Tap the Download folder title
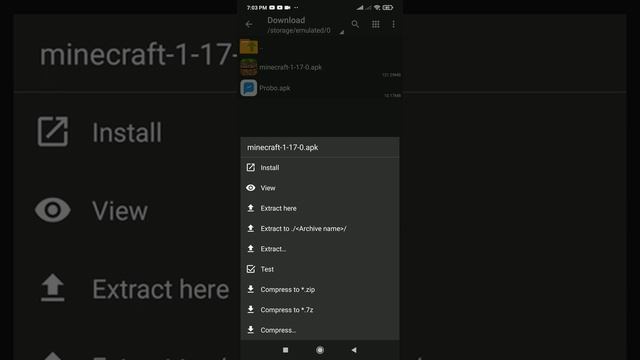The width and height of the screenshot is (640, 360). tap(286, 20)
